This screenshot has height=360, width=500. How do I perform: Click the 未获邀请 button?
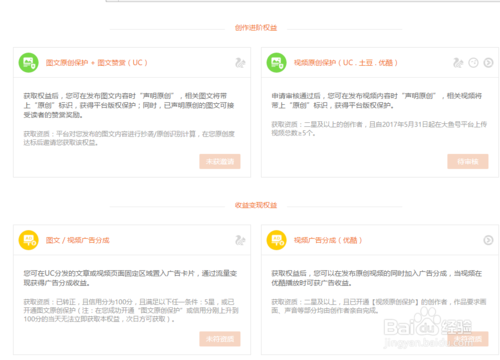tap(220, 161)
